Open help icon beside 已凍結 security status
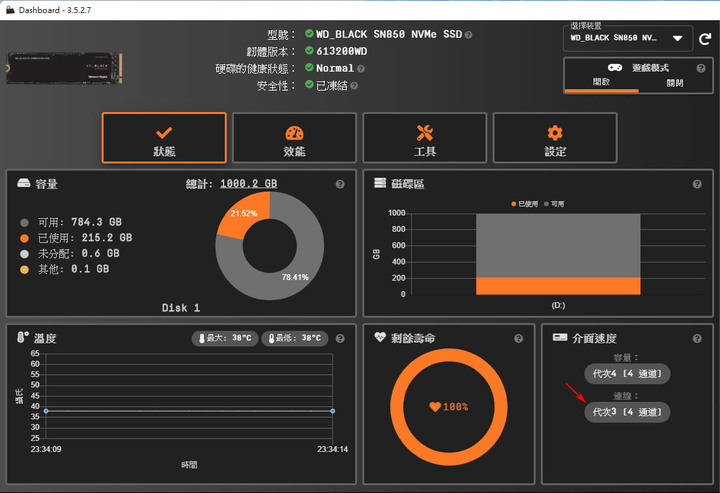The image size is (720, 493). [x=354, y=86]
